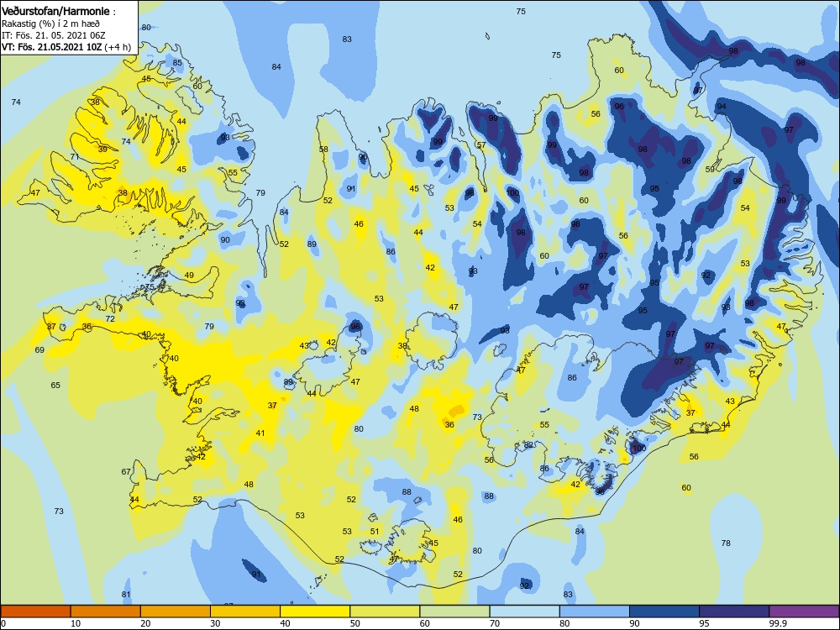The height and width of the screenshot is (630, 840).
Task: Choose the golden 30–40 legend swatch
Action: point(245,612)
